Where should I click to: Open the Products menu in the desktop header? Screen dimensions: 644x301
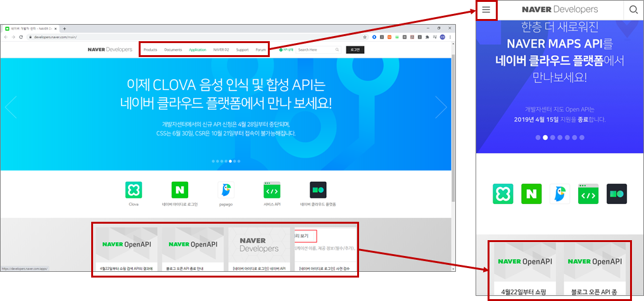click(150, 50)
